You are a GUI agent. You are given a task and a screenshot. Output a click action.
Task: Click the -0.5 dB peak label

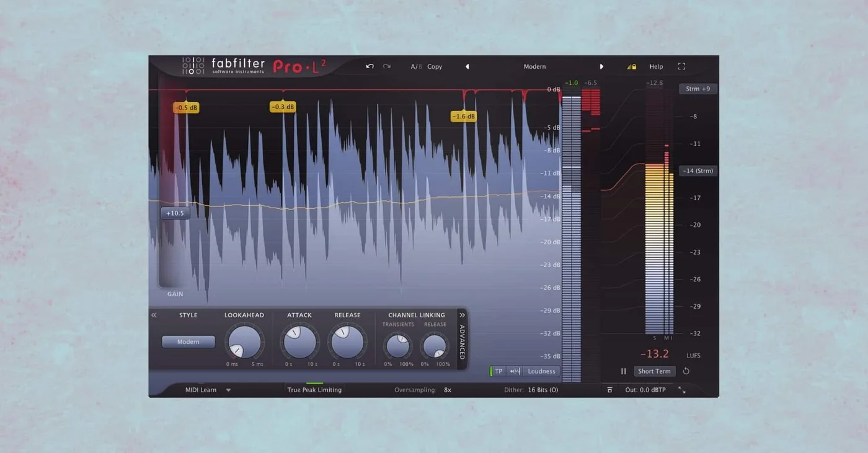click(x=186, y=108)
